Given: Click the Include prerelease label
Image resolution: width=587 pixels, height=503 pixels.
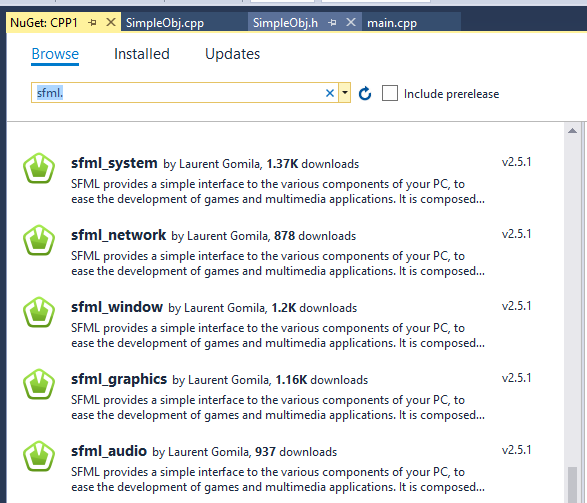Looking at the screenshot, I should point(451,94).
